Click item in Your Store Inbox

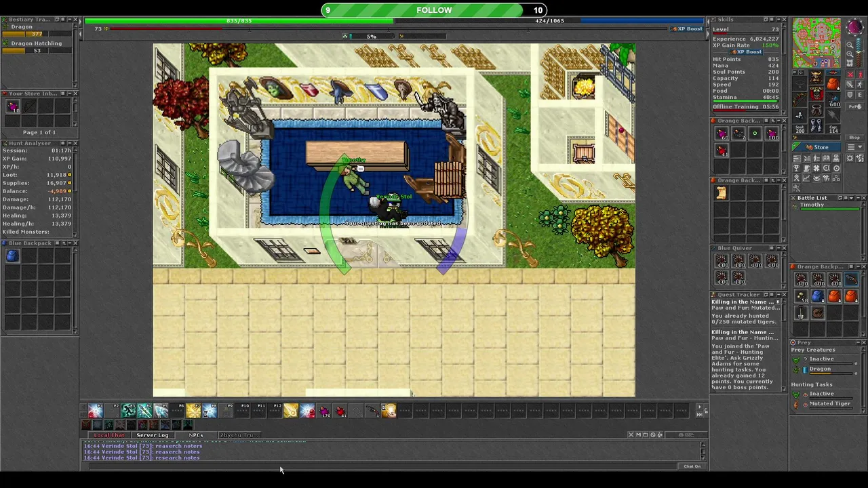pos(13,106)
